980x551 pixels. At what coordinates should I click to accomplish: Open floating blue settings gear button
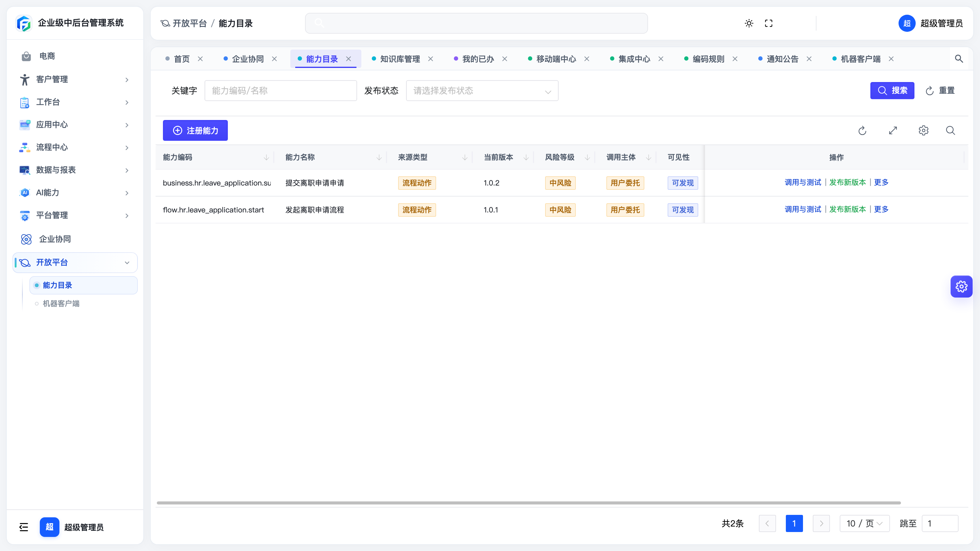pos(961,286)
